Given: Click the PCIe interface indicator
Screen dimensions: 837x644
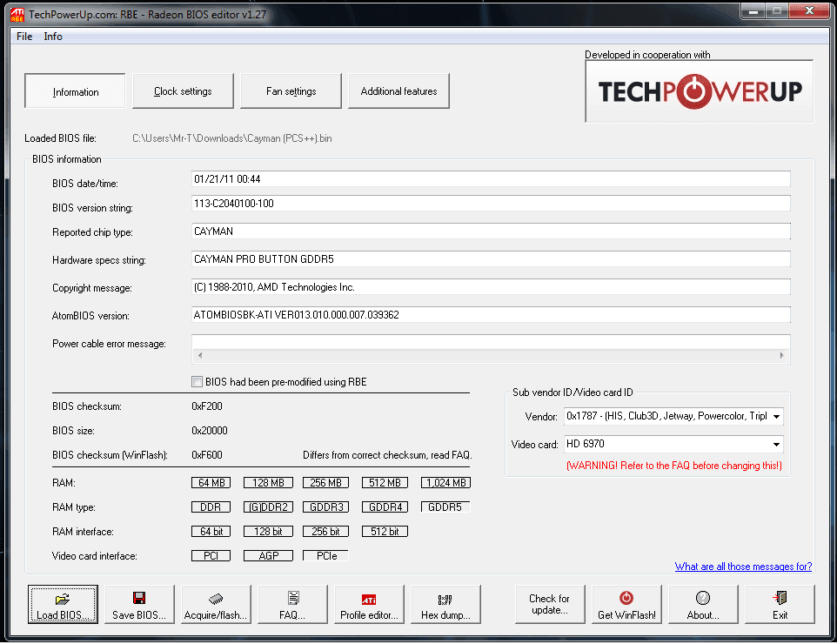Looking at the screenshot, I should click(x=325, y=556).
